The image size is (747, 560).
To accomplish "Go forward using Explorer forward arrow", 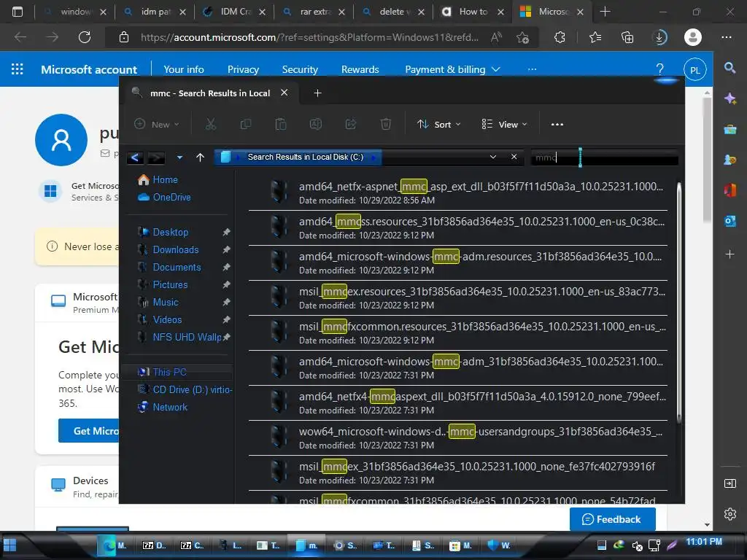I will pyautogui.click(x=156, y=157).
